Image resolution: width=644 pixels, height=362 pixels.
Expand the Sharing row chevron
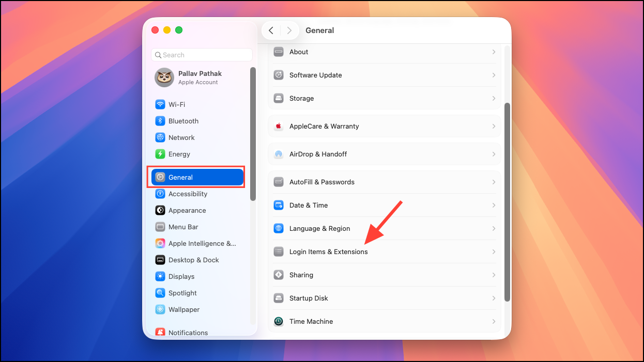tap(494, 275)
